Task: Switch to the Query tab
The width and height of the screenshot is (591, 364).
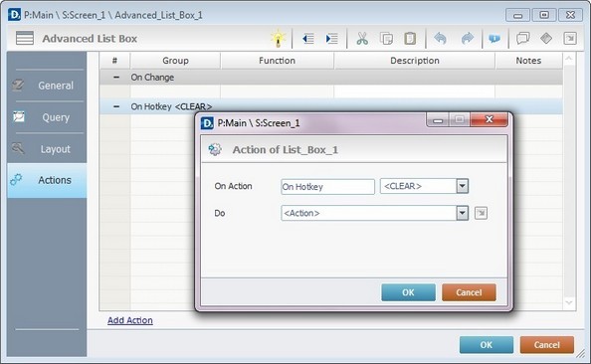Action: pos(47,117)
